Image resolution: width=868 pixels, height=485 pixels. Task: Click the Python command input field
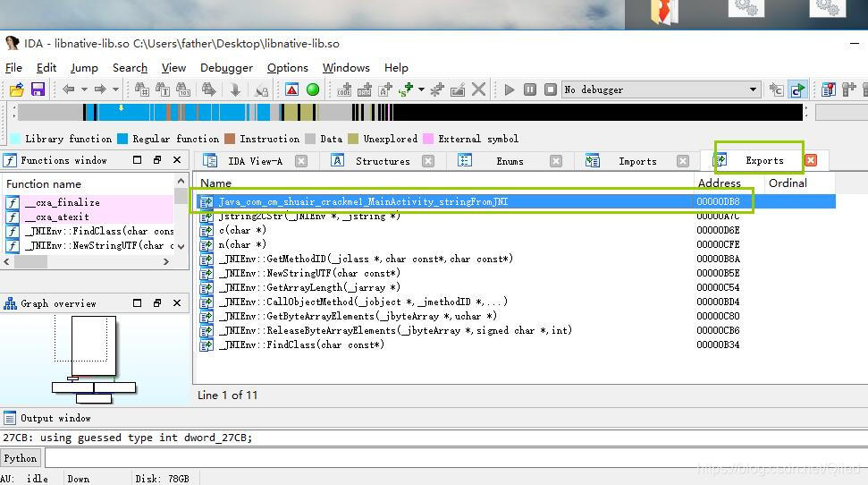pos(456,458)
